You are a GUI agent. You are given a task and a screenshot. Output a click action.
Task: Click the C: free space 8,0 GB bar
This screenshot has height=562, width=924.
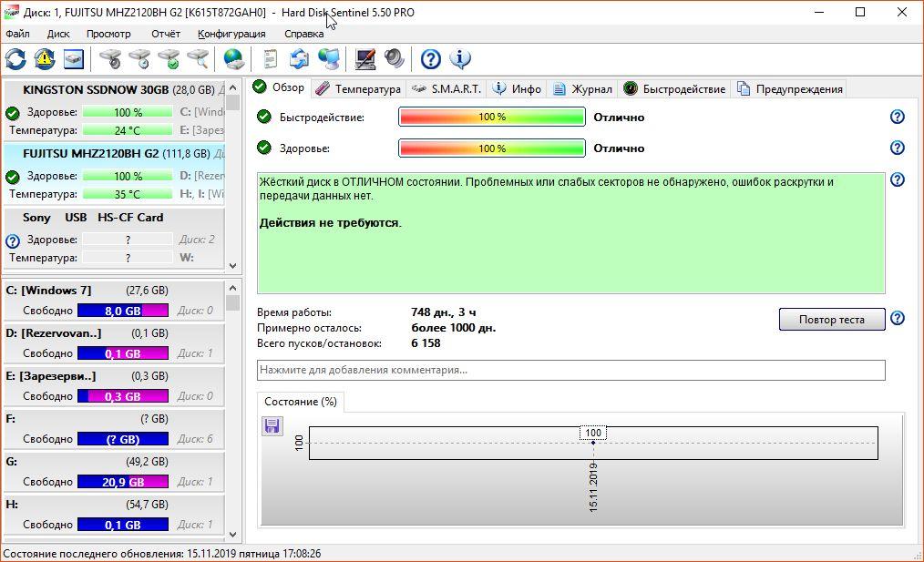tap(123, 311)
